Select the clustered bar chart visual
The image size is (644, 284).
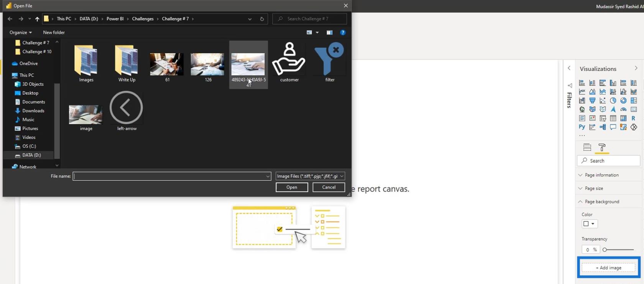603,83
